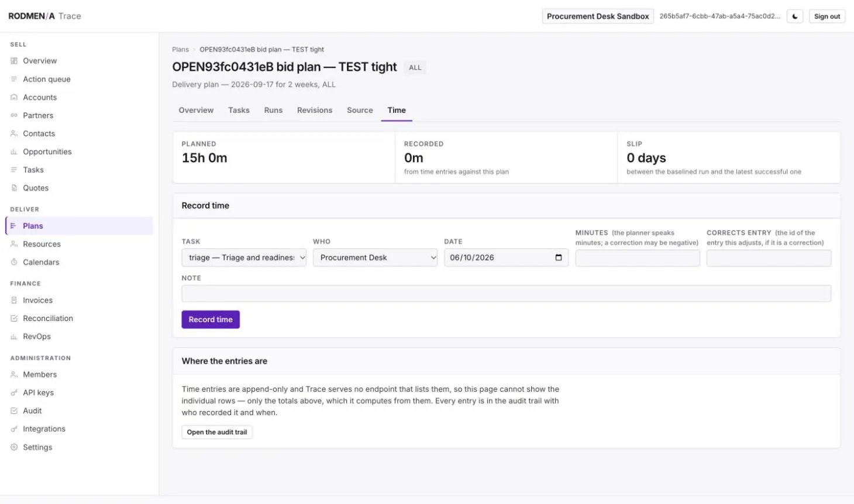Click the Members sidebar icon
Viewport: 854px width, 504px height.
click(14, 374)
